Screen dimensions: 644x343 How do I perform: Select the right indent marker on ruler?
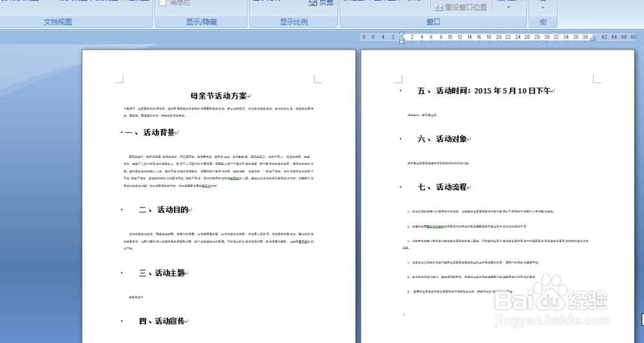click(592, 38)
